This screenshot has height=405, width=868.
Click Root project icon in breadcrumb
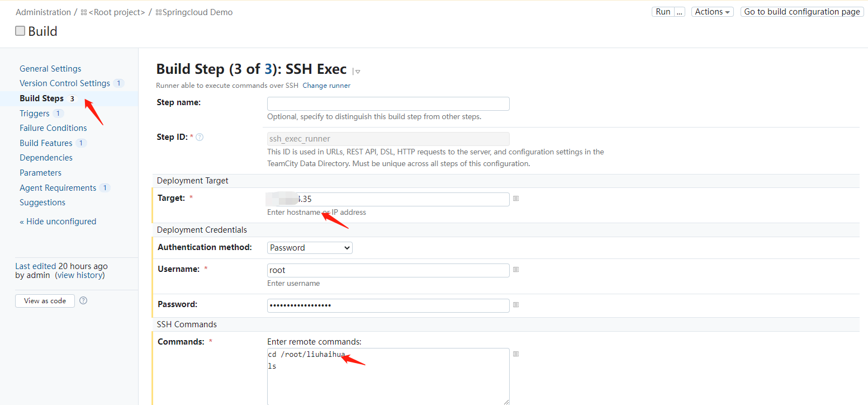point(84,12)
